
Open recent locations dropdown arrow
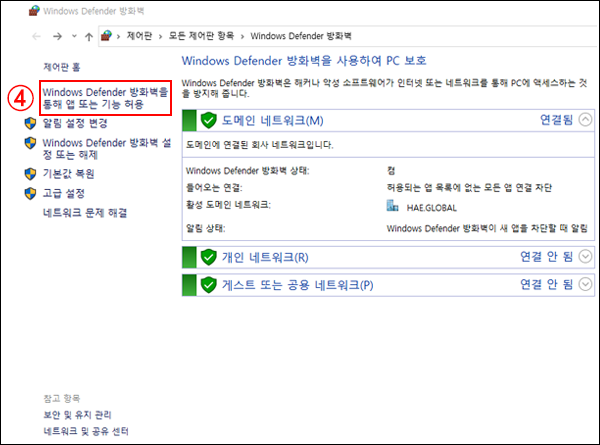tap(74, 36)
